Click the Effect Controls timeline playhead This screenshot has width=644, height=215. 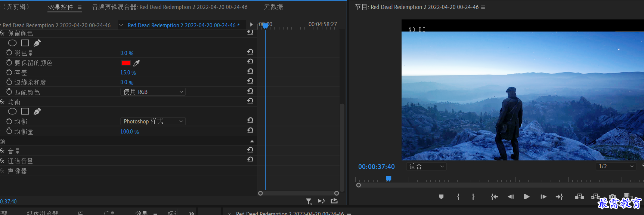[x=265, y=25]
